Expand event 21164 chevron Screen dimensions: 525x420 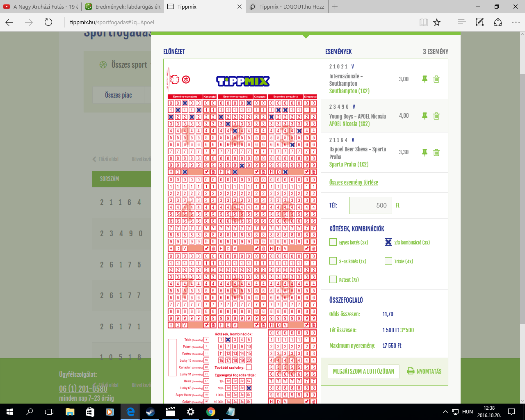(x=353, y=140)
